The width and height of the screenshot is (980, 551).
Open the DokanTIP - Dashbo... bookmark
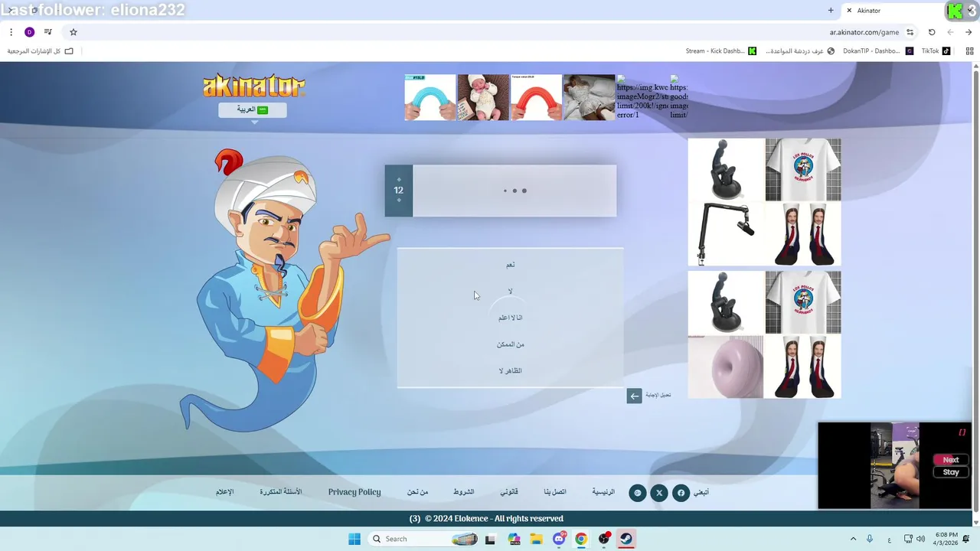(877, 51)
